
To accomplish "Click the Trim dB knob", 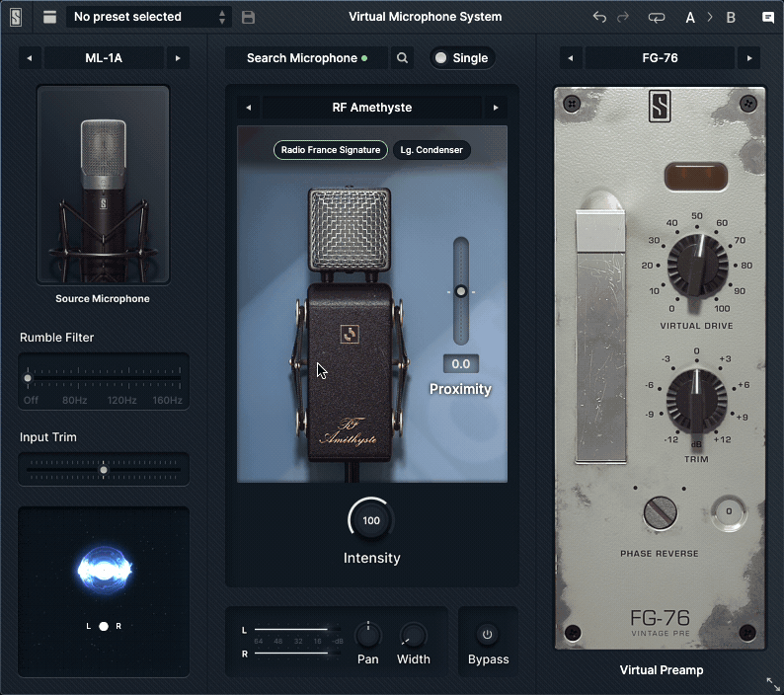I will coord(696,400).
